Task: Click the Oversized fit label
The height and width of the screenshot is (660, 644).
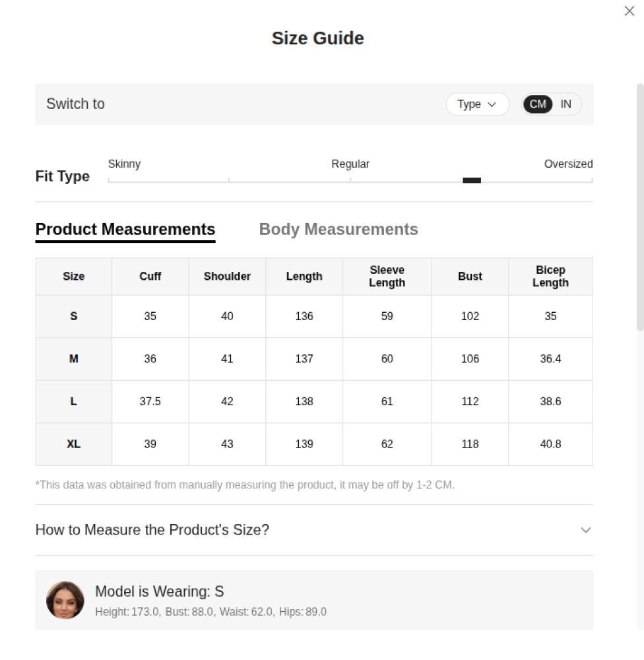Action: pyautogui.click(x=568, y=164)
